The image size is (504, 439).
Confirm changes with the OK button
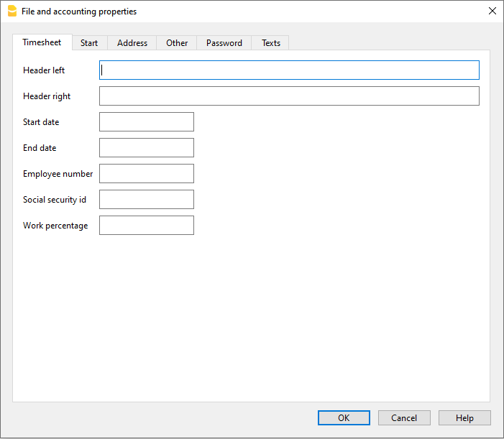tap(344, 418)
